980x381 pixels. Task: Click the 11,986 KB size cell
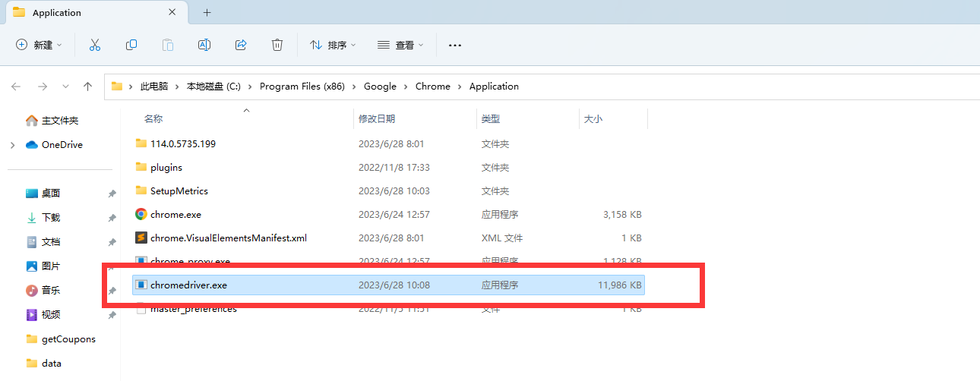[x=620, y=285]
